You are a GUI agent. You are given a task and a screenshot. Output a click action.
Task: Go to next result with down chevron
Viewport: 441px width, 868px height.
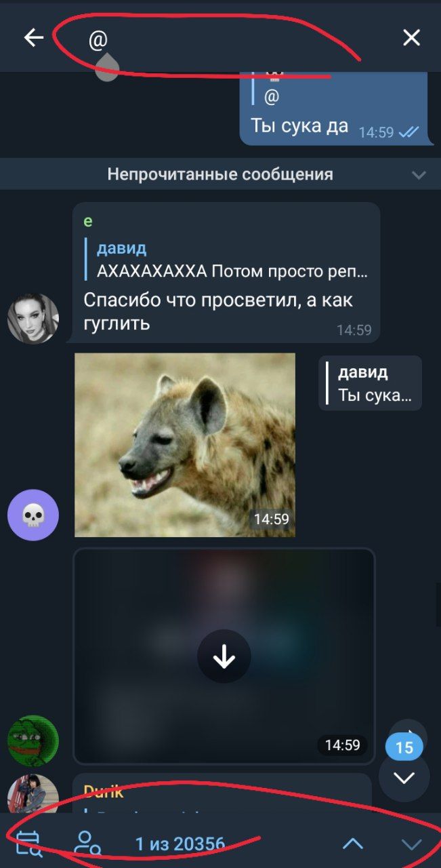411,844
